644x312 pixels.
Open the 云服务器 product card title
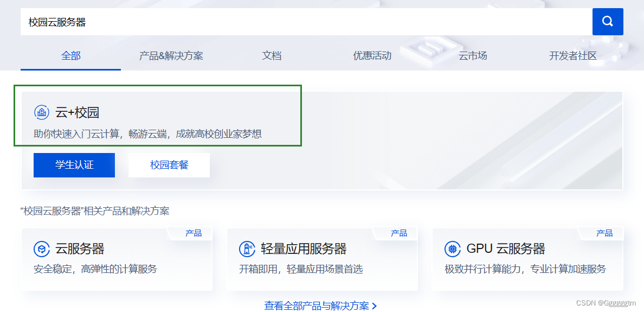click(x=80, y=249)
